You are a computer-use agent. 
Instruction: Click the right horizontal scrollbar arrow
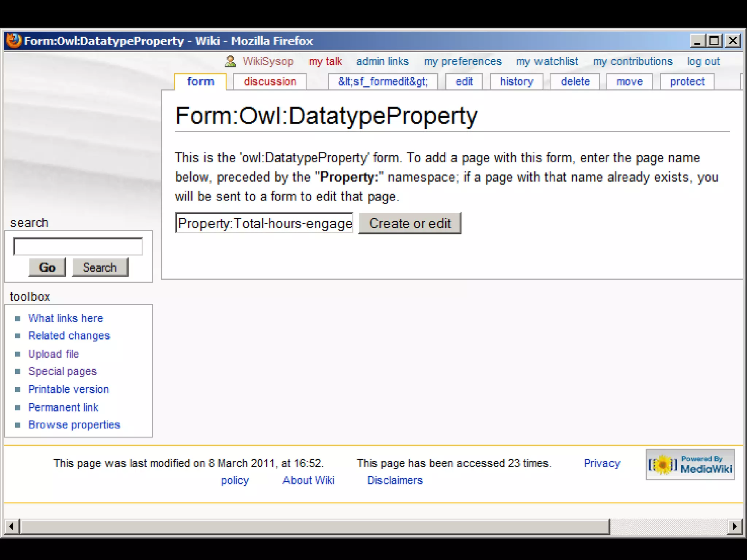click(x=734, y=526)
